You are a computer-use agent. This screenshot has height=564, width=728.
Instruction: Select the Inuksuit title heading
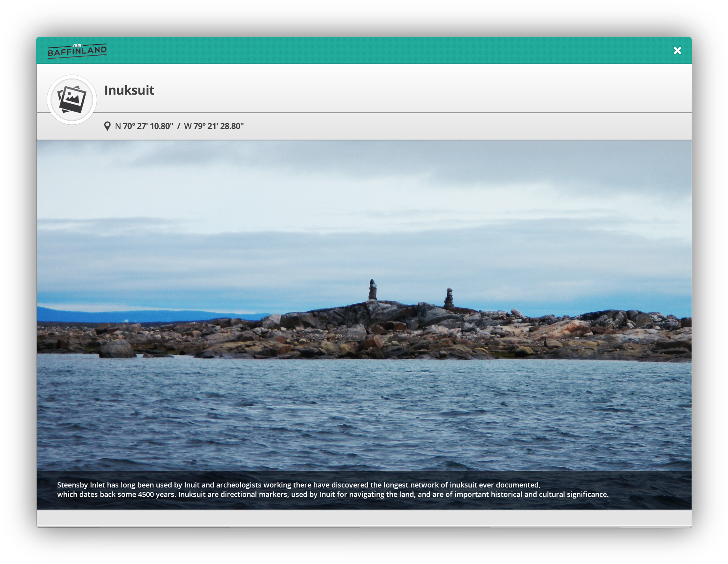(129, 91)
